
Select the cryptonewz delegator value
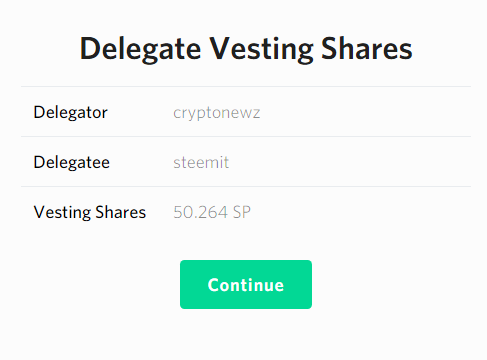click(217, 113)
